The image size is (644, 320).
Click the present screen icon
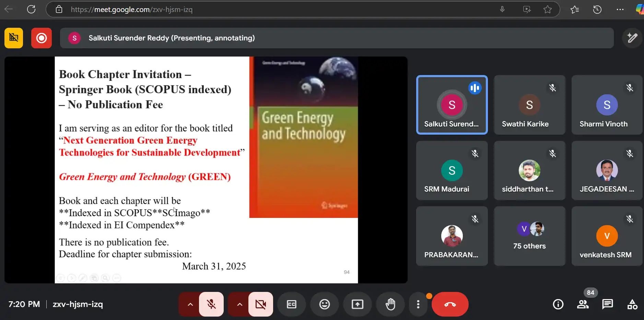tap(357, 304)
